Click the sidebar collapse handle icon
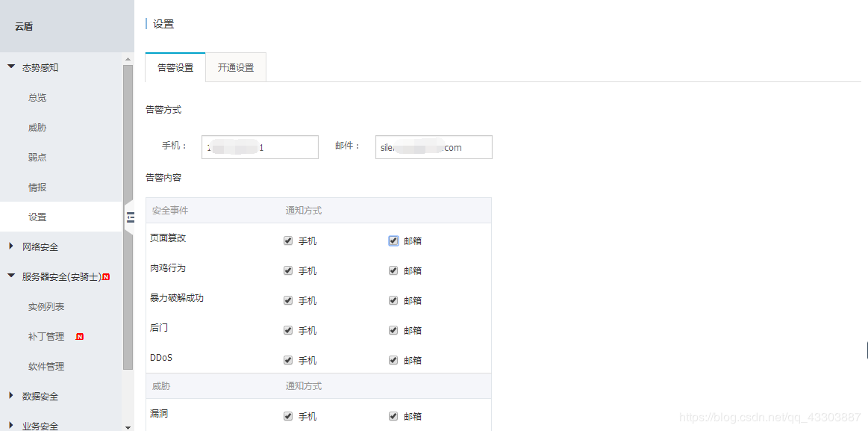868x431 pixels. click(x=130, y=217)
